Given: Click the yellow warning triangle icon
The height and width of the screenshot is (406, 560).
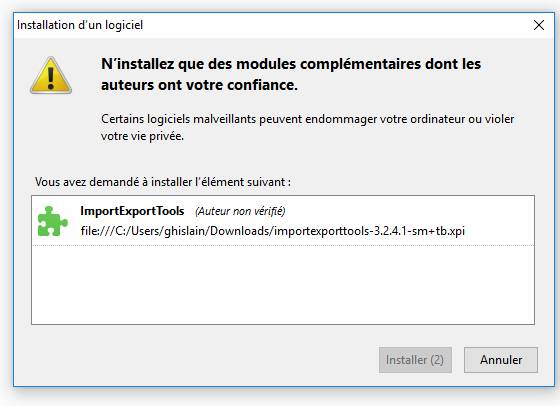Looking at the screenshot, I should 51,76.
